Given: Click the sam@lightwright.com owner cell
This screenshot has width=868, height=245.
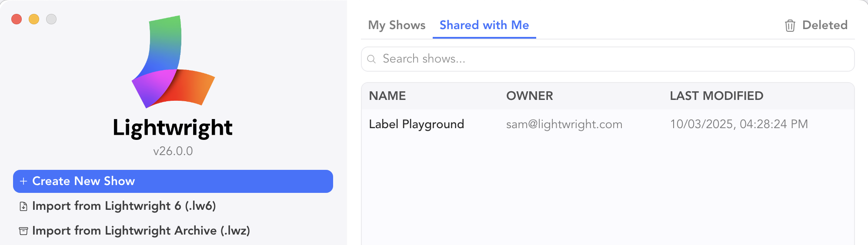Looking at the screenshot, I should pos(564,124).
